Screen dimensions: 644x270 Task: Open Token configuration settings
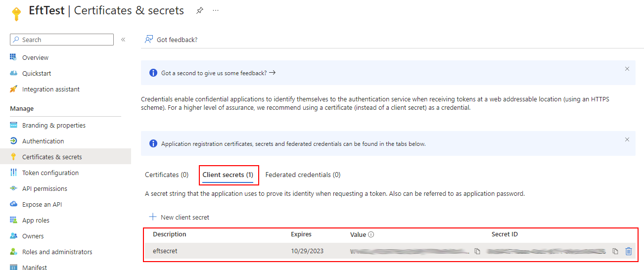pyautogui.click(x=50, y=173)
